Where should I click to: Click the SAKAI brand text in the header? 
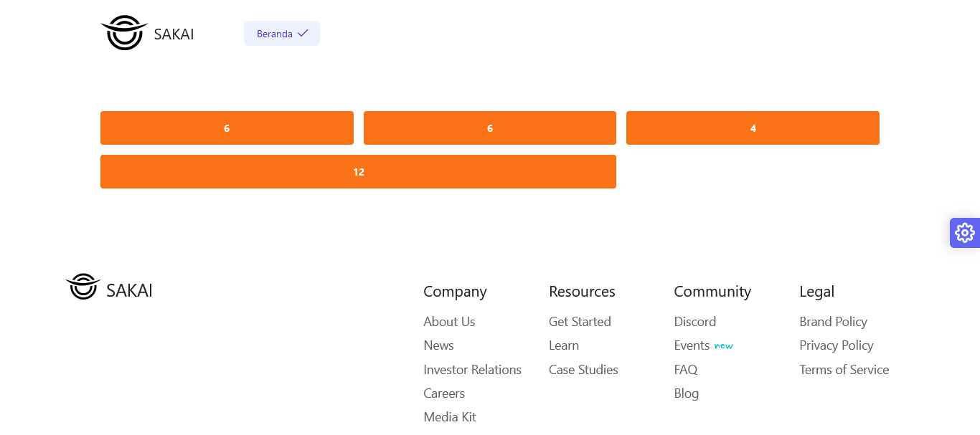174,34
